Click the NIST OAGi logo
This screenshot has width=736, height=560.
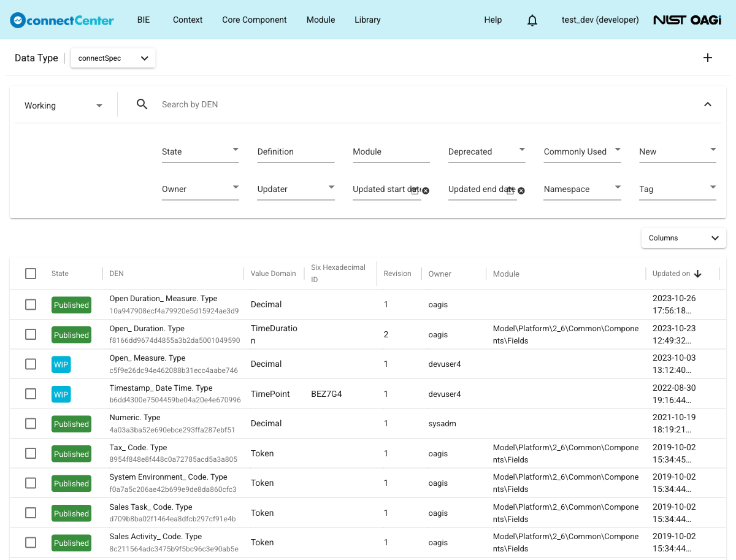(687, 20)
